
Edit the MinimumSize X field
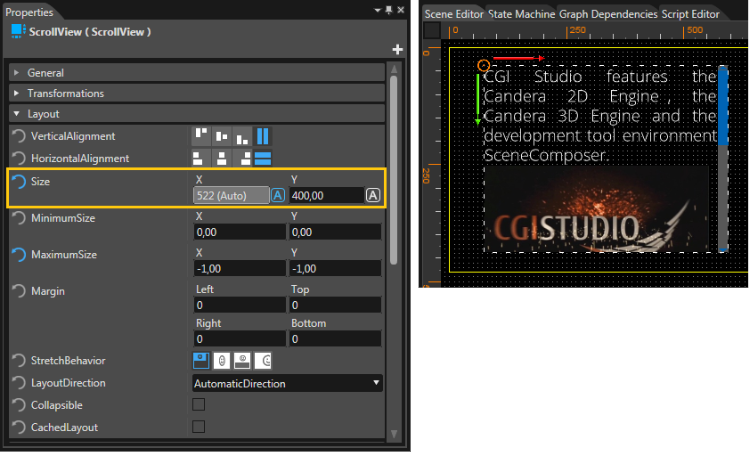pos(239,232)
